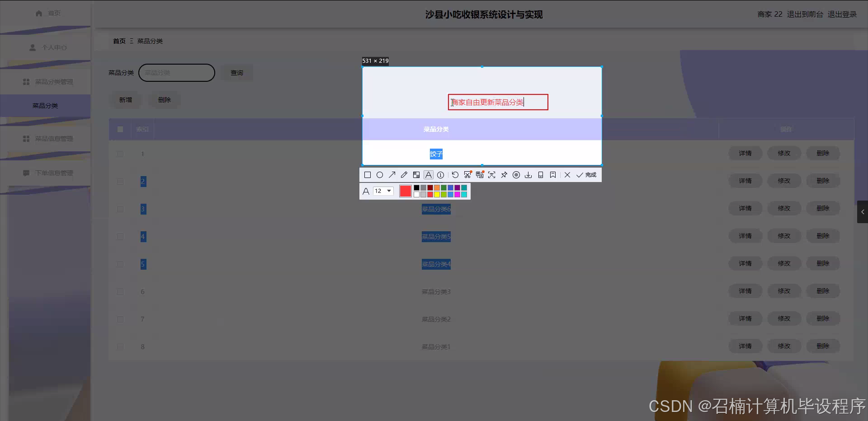Open the font size 12 dropdown
Screen dimensions: 868x421
382,191
